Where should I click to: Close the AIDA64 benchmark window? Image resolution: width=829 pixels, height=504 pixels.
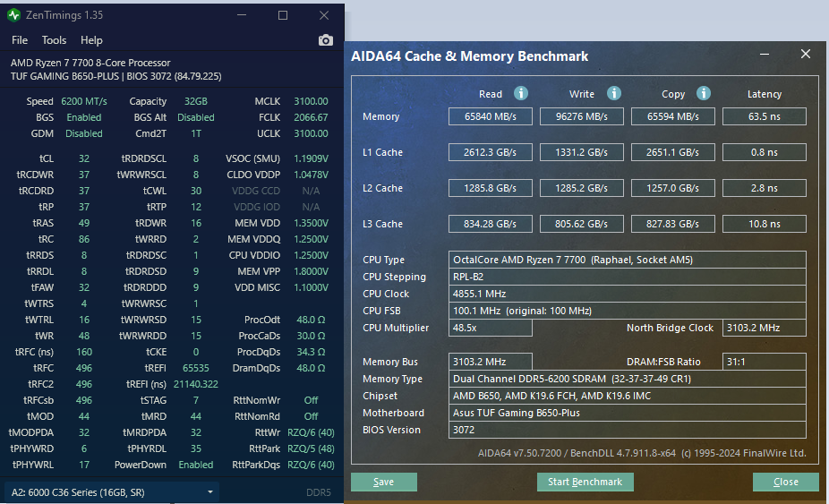[x=805, y=54]
